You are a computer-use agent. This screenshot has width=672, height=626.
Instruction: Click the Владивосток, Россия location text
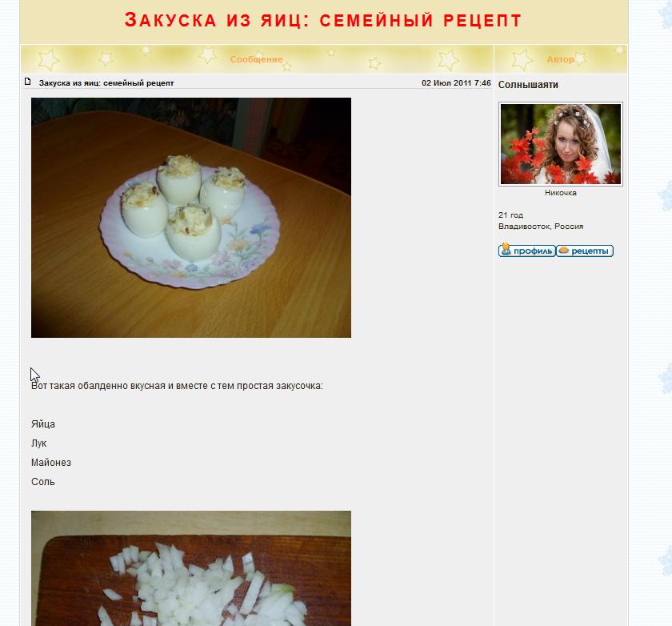541,227
